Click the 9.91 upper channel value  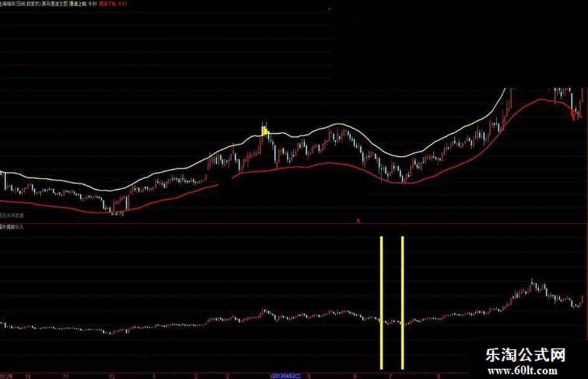coord(93,3)
